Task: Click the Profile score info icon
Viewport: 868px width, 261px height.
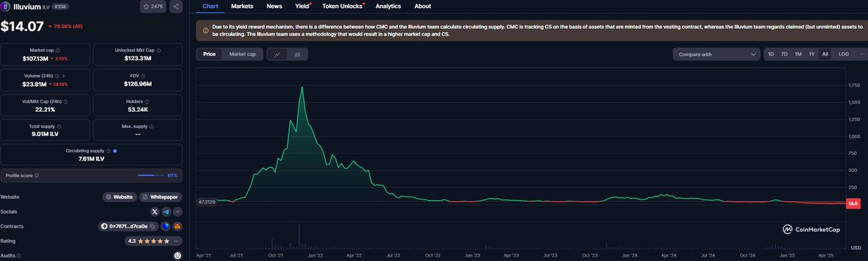Action: pos(36,175)
